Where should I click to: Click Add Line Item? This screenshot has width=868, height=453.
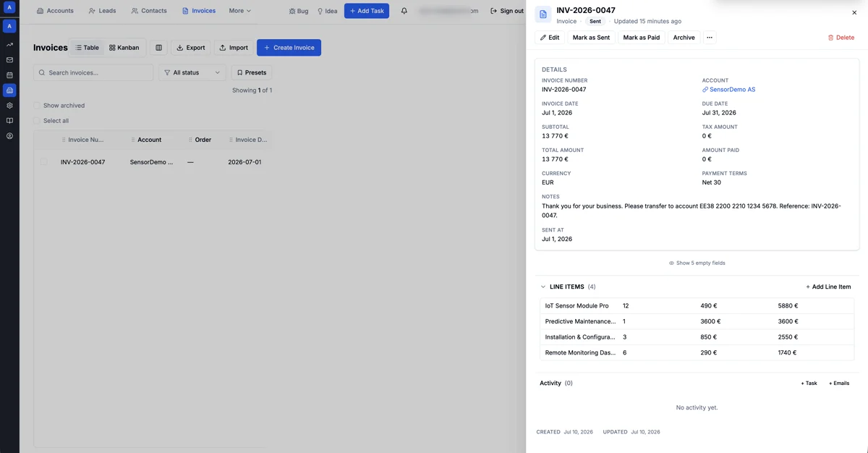[828, 287]
